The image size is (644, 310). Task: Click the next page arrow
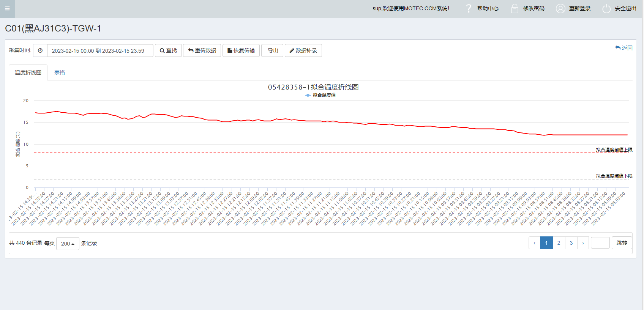pos(583,243)
